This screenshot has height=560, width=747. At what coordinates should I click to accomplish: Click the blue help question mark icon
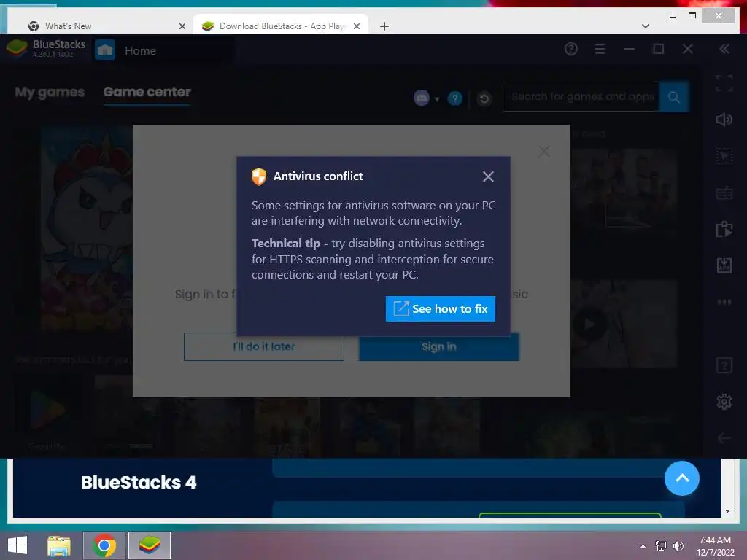455,98
